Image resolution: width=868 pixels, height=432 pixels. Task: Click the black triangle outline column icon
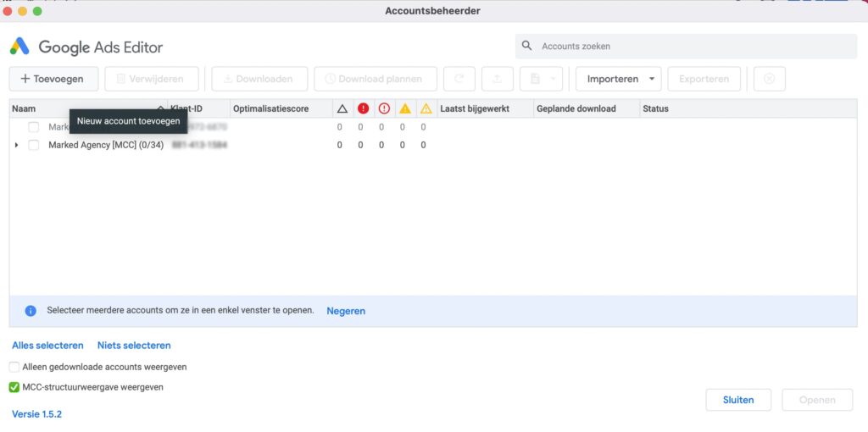tap(342, 109)
